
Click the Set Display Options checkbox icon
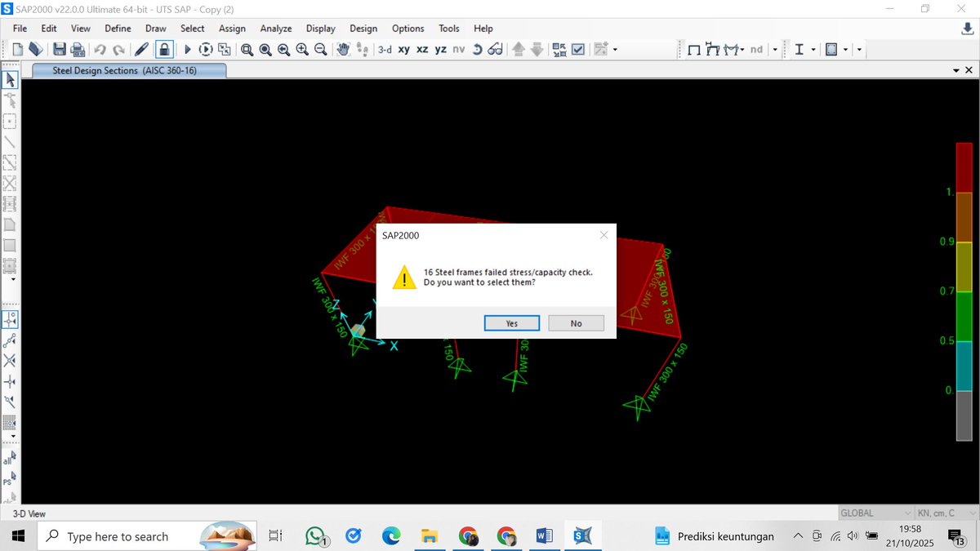[578, 50]
